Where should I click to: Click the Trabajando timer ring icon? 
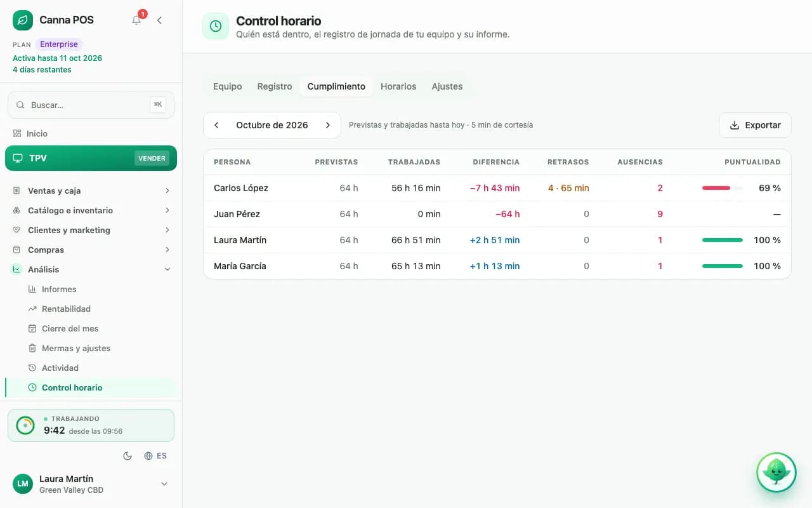coord(25,425)
